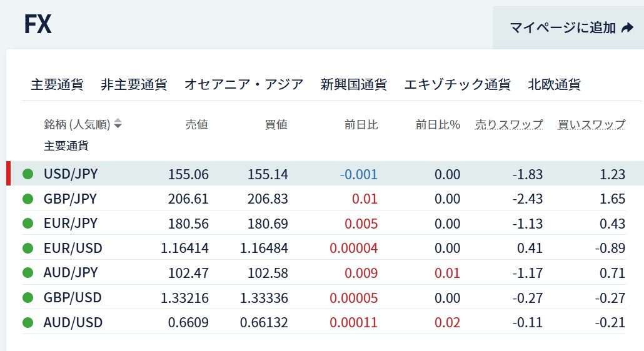
Task: Click the 売値 column header
Action: 197,124
